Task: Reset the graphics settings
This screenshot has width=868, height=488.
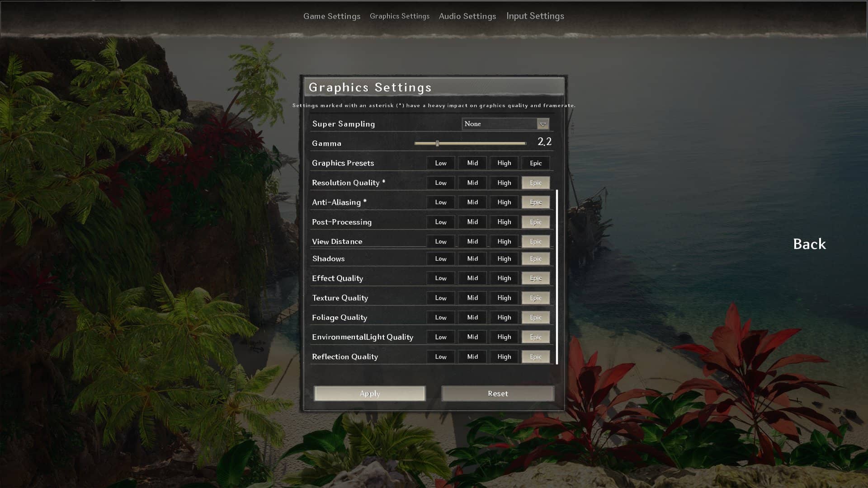Action: [498, 394]
